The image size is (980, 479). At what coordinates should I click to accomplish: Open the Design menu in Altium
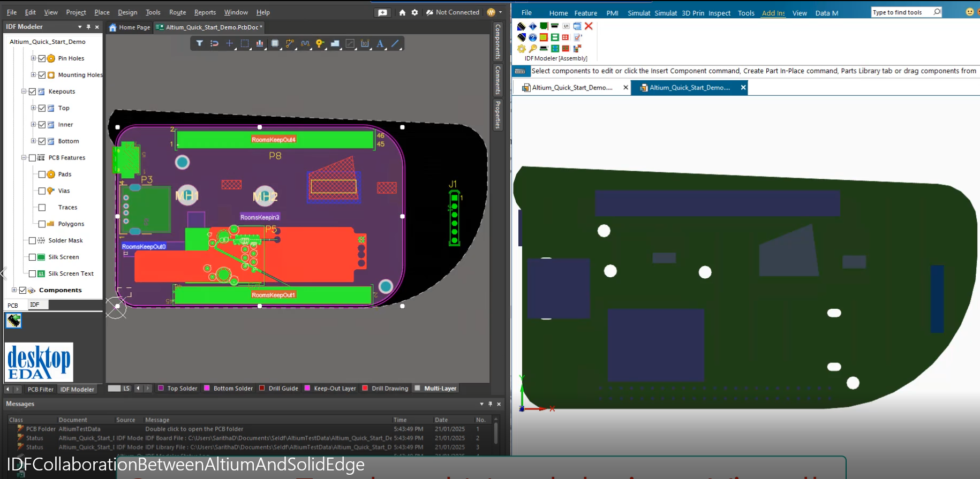click(127, 12)
